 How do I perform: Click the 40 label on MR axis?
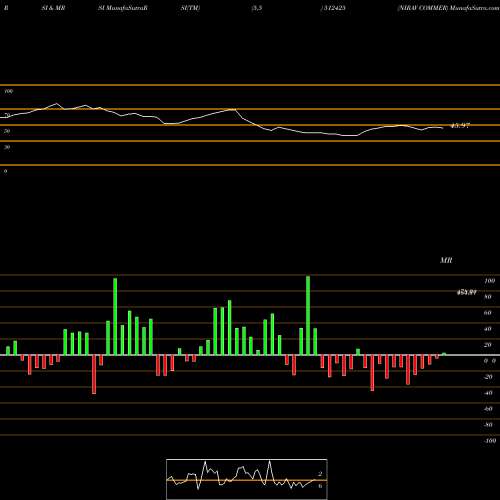[488, 329]
